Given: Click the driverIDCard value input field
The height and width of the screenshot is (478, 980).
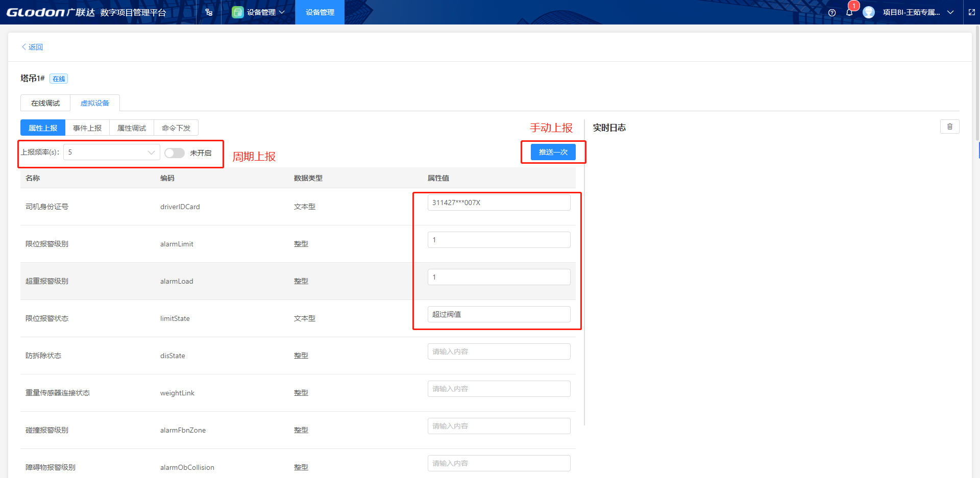Looking at the screenshot, I should coord(499,203).
